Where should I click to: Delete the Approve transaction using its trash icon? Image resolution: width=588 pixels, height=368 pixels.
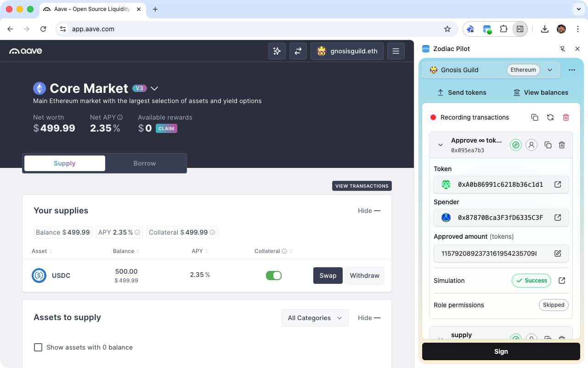pyautogui.click(x=562, y=145)
